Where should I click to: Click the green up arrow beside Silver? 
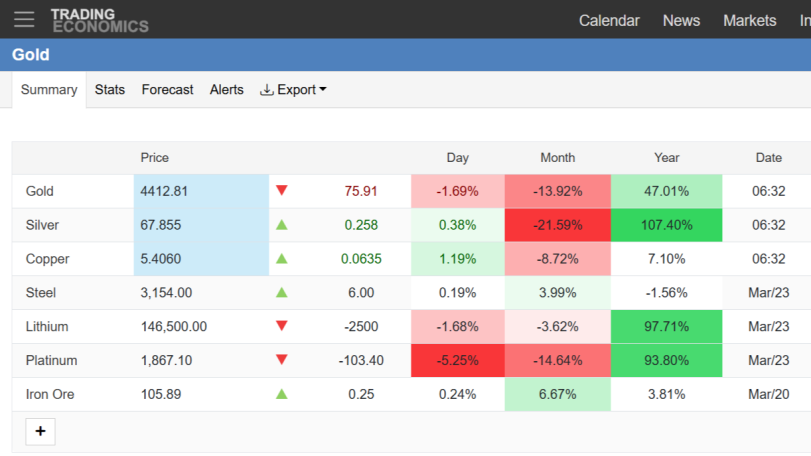coord(281,225)
